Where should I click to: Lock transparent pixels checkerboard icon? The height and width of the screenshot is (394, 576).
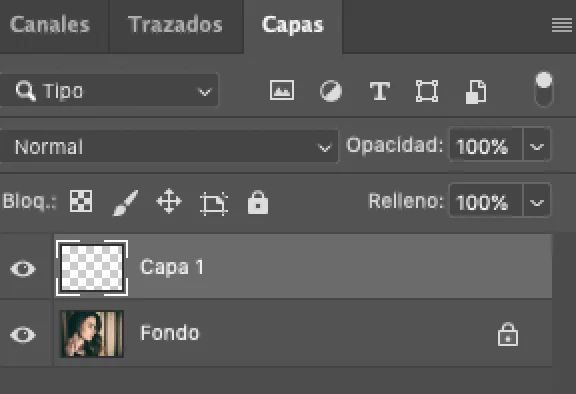pos(81,201)
